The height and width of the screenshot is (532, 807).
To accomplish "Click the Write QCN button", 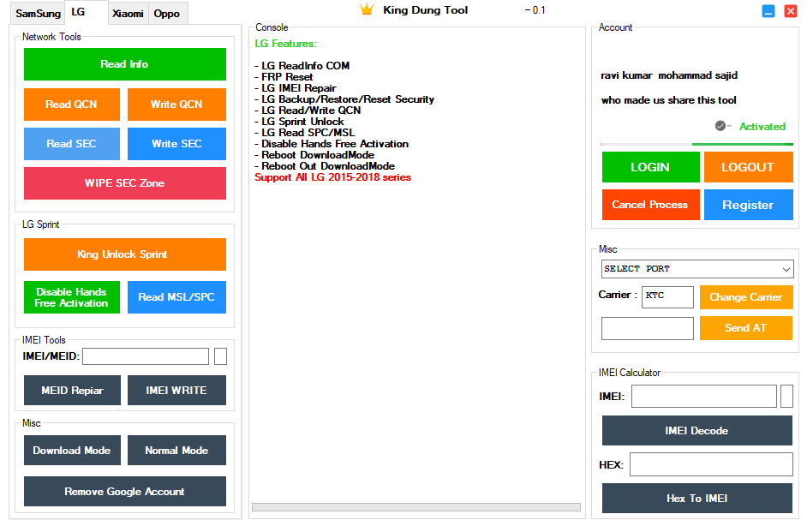I will click(176, 105).
